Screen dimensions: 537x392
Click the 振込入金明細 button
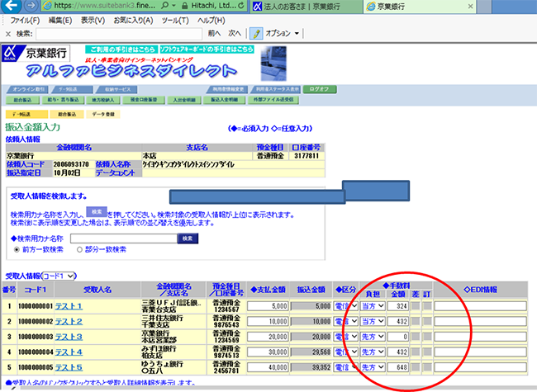pos(225,100)
